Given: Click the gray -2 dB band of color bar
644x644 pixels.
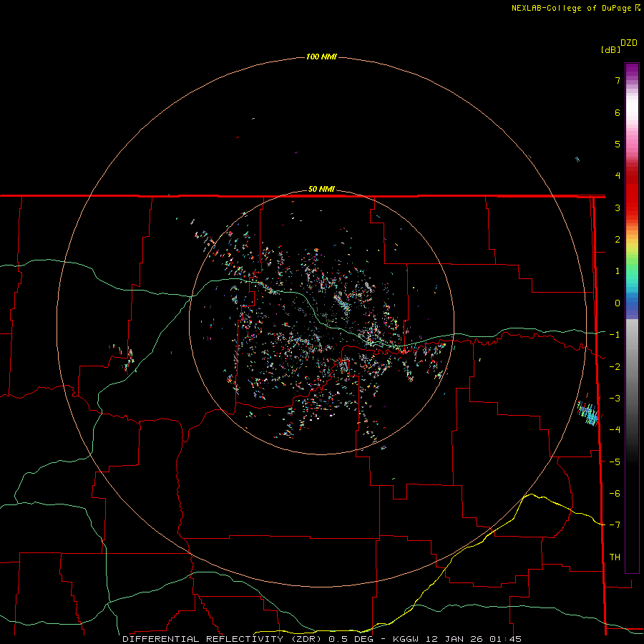Looking at the screenshot, I should 632,367.
